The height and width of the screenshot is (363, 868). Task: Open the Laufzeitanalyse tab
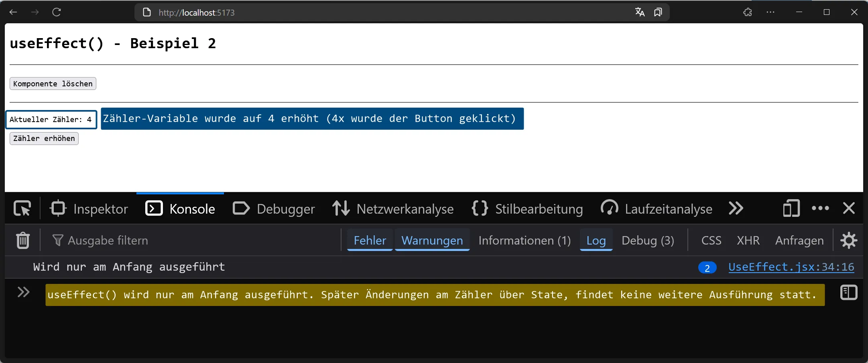tap(657, 209)
